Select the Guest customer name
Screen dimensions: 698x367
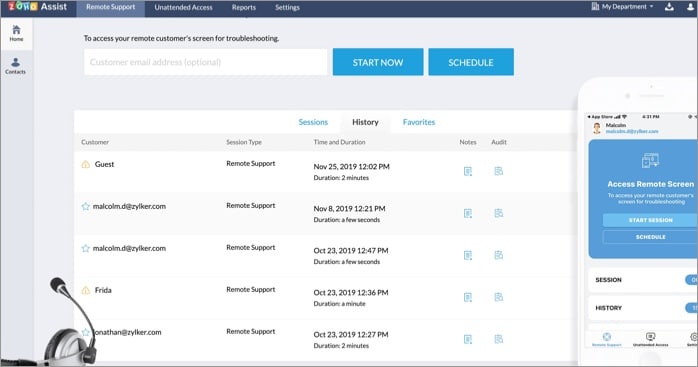(x=105, y=164)
